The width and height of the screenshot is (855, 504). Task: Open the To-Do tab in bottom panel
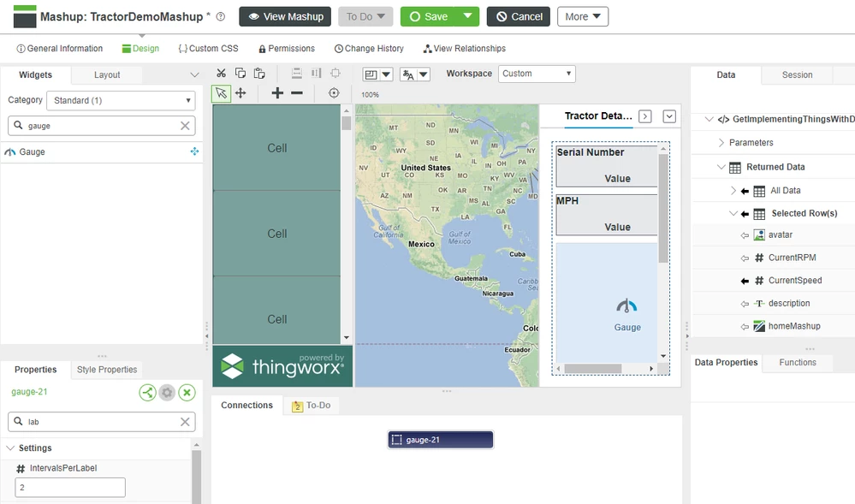312,406
